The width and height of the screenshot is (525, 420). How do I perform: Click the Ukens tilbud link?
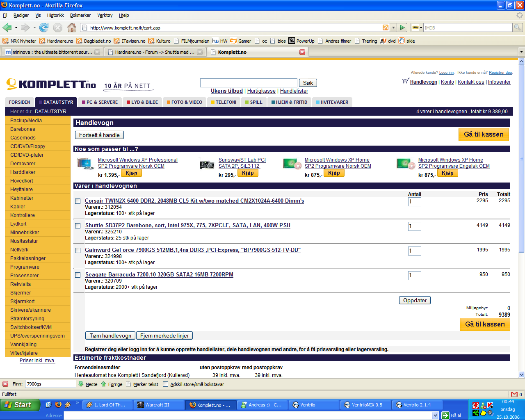(227, 91)
